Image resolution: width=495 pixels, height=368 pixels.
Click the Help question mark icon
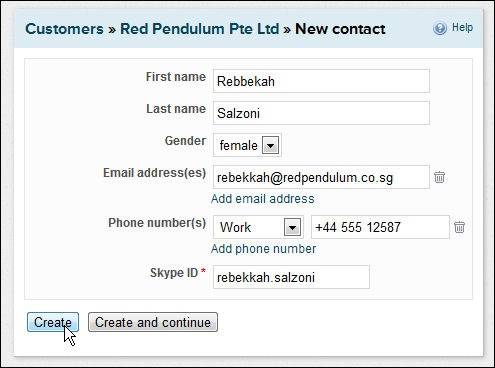pos(440,28)
